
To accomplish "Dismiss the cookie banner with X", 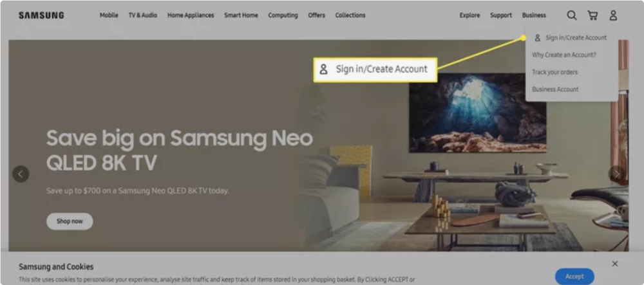I will 615,264.
